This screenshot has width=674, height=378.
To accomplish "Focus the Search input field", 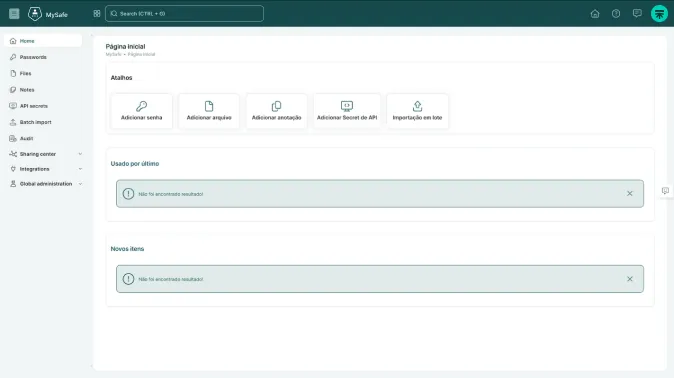I will [184, 14].
